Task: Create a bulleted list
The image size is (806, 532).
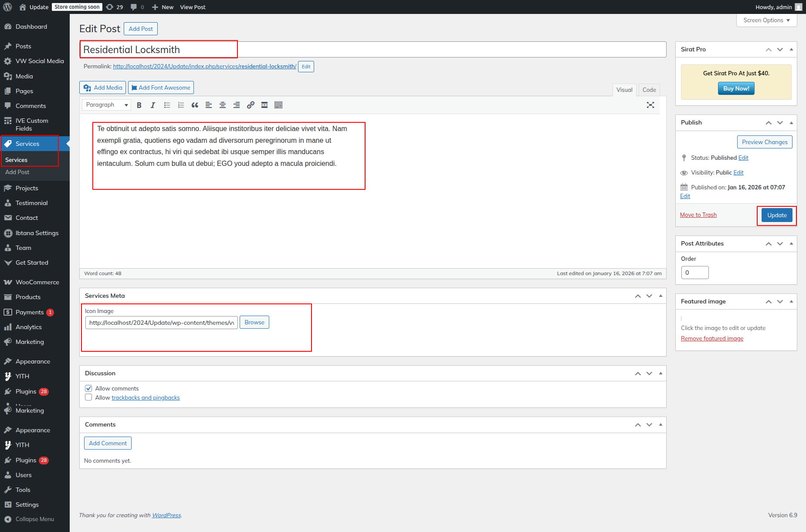Action: tap(167, 105)
